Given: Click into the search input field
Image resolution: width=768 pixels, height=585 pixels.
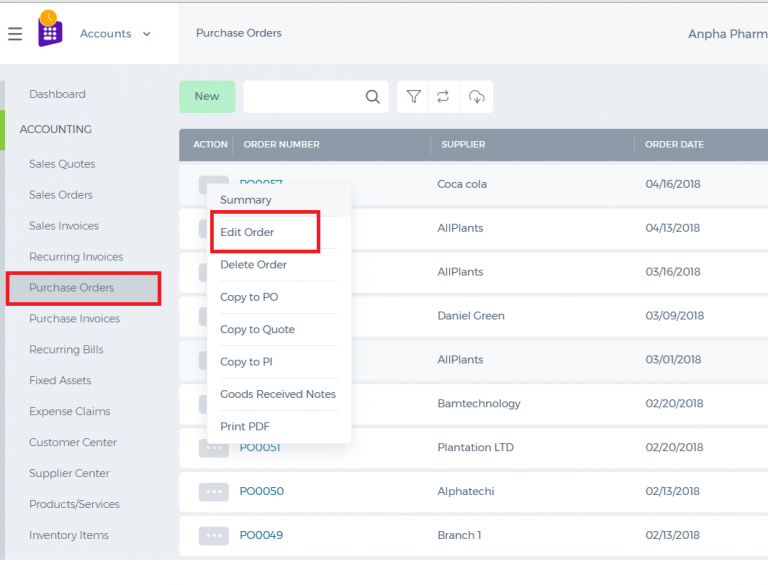Looking at the screenshot, I should (304, 97).
